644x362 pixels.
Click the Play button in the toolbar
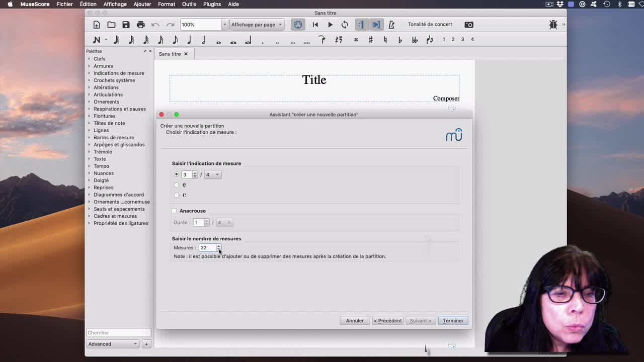click(x=330, y=25)
